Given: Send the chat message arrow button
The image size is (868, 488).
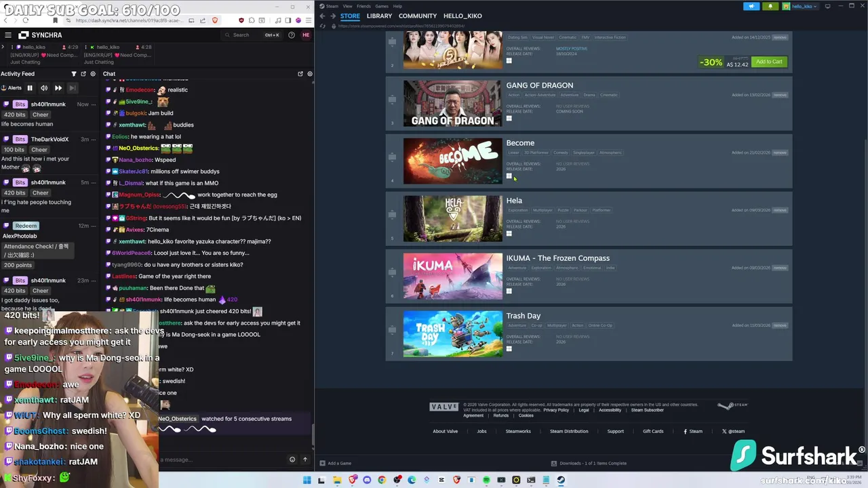Looking at the screenshot, I should click(305, 460).
